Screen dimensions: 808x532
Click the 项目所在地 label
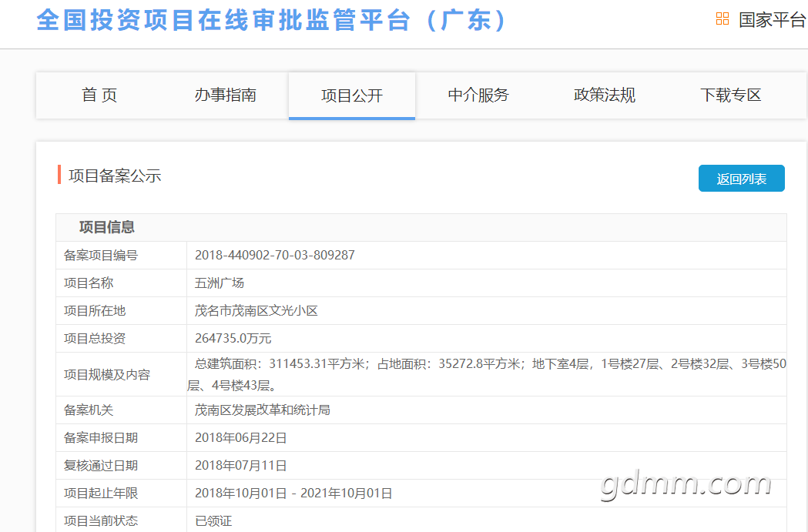pyautogui.click(x=94, y=310)
